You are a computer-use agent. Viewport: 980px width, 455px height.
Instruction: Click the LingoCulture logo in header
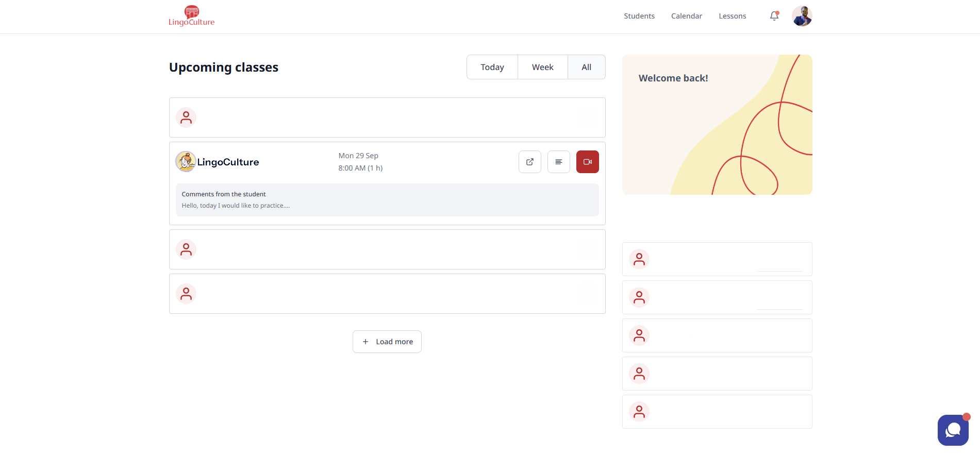click(x=191, y=16)
